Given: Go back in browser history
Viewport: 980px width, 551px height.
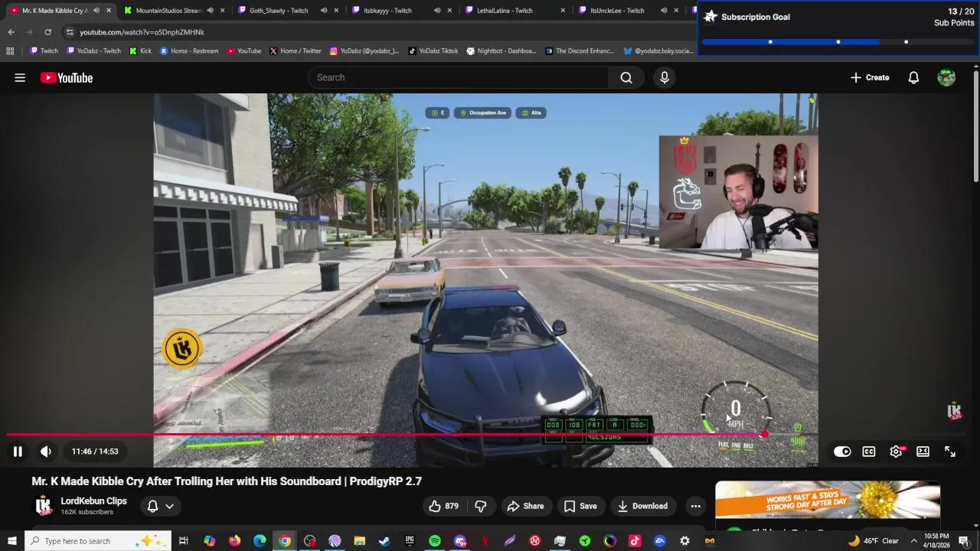Looking at the screenshot, I should [x=11, y=32].
